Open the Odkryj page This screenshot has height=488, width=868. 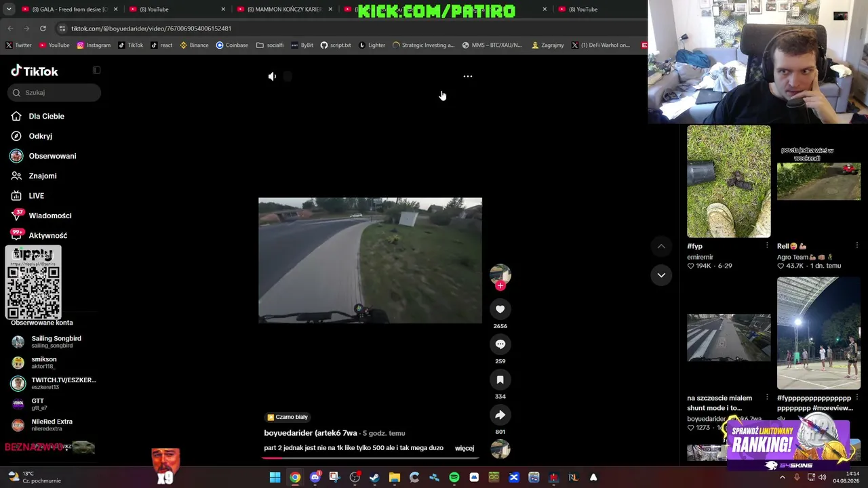[x=32, y=136]
